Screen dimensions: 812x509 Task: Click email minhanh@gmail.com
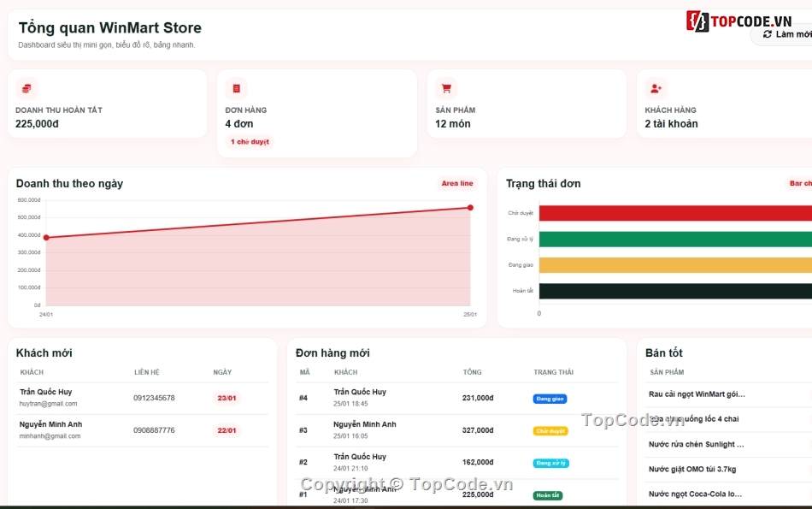click(50, 436)
